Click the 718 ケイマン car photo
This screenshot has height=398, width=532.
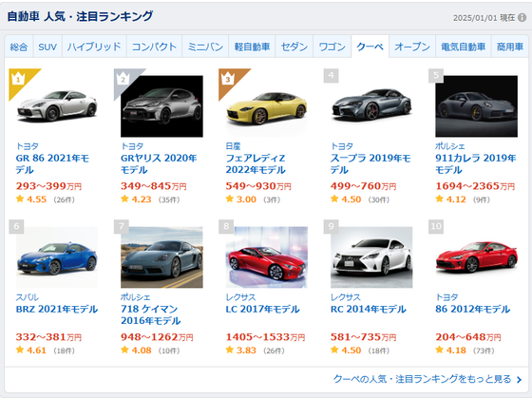(x=161, y=257)
